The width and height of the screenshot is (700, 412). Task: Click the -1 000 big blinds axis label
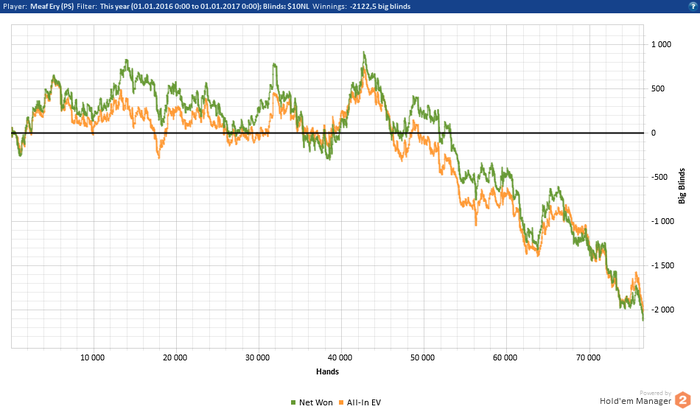[x=662, y=221]
